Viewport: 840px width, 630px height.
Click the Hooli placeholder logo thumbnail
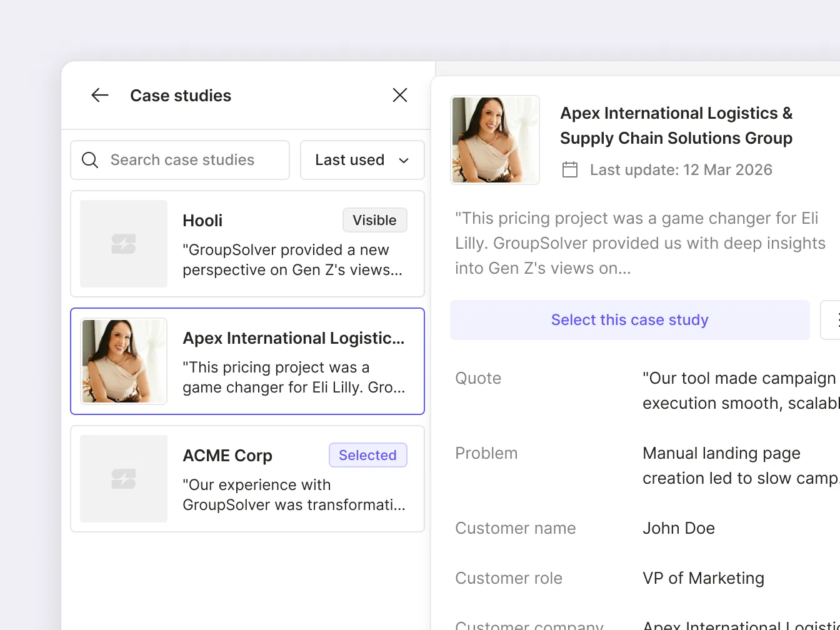[x=124, y=244]
